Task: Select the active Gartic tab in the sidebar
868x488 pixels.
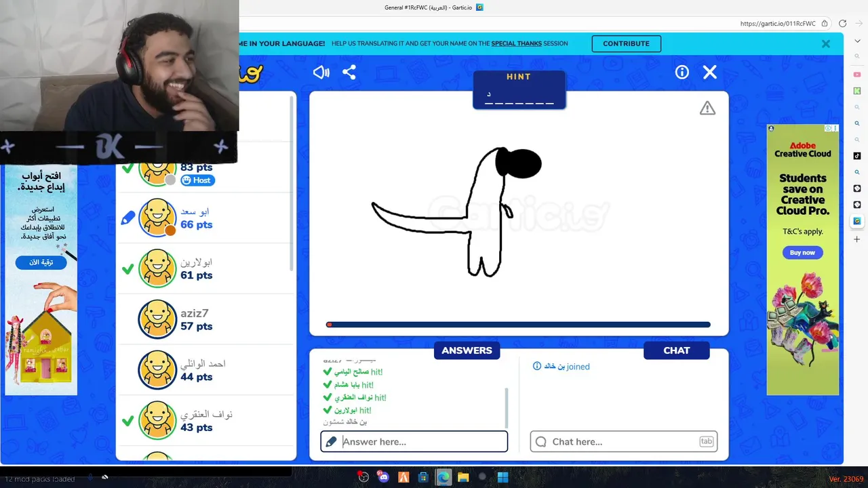Action: pos(857,221)
